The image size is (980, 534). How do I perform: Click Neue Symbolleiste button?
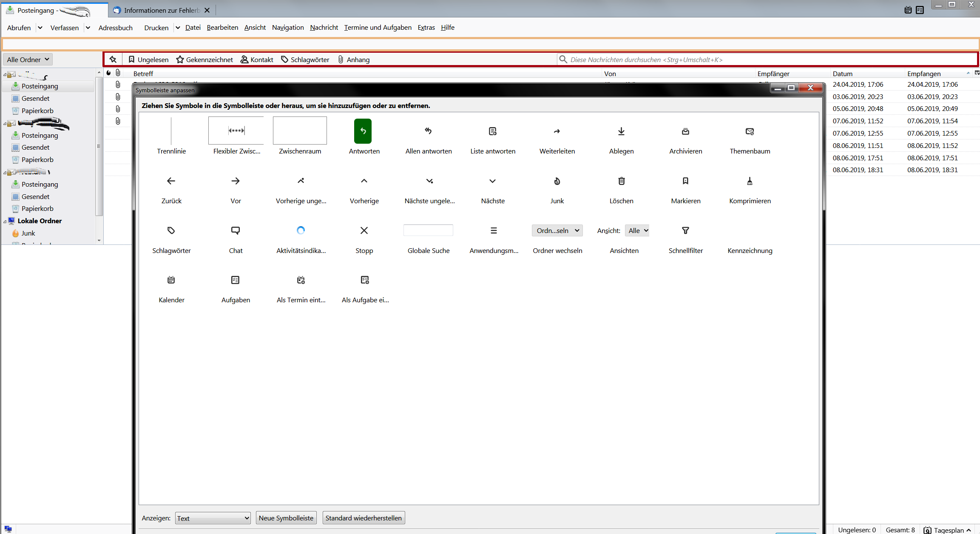click(x=286, y=518)
